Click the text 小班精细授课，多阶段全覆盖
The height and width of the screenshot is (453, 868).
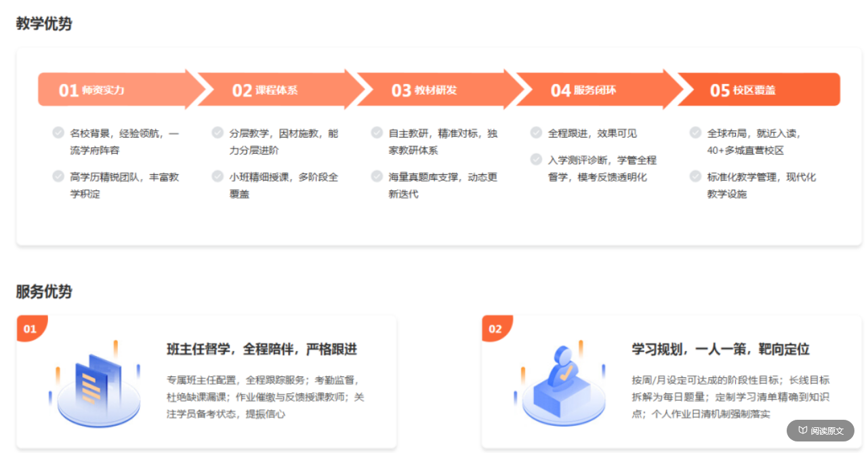[x=284, y=186]
